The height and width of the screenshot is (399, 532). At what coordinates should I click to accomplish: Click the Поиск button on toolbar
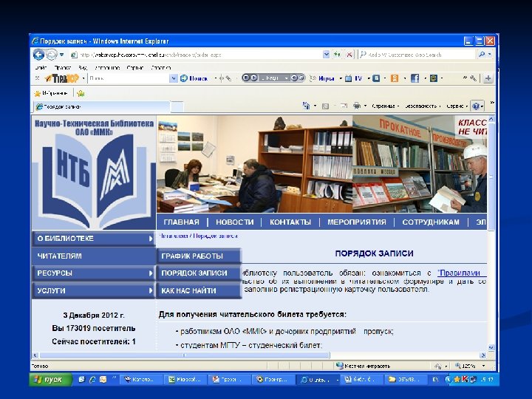point(194,78)
